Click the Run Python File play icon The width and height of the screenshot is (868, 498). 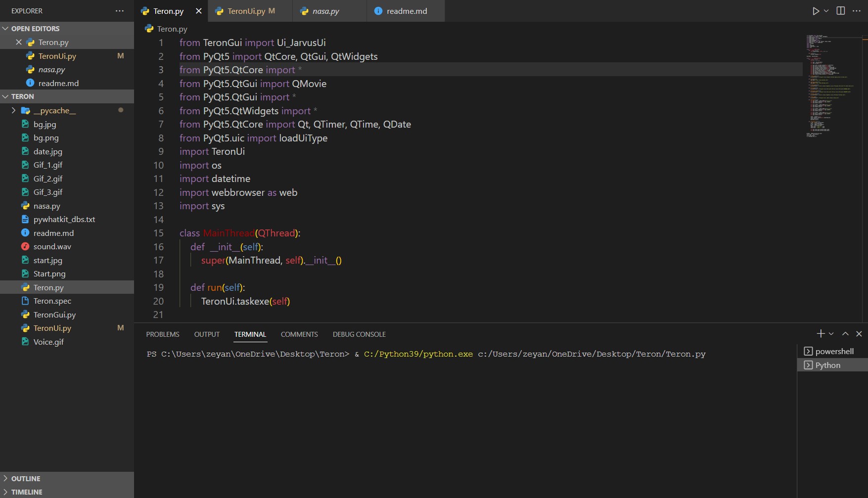[x=815, y=11]
